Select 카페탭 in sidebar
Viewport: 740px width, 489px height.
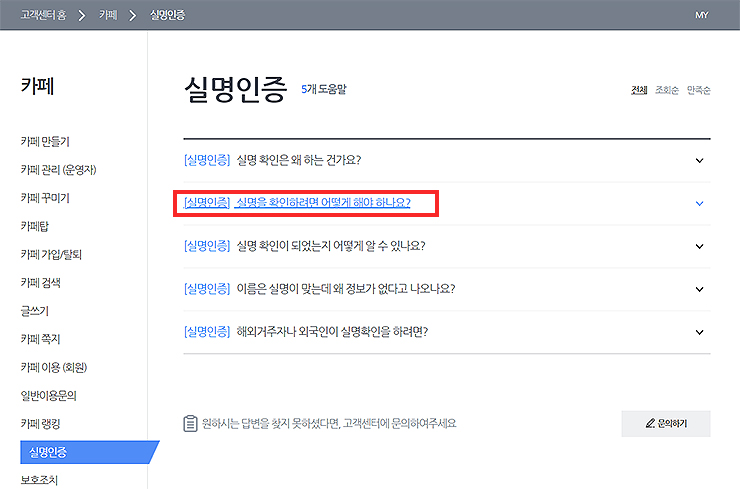coord(35,227)
